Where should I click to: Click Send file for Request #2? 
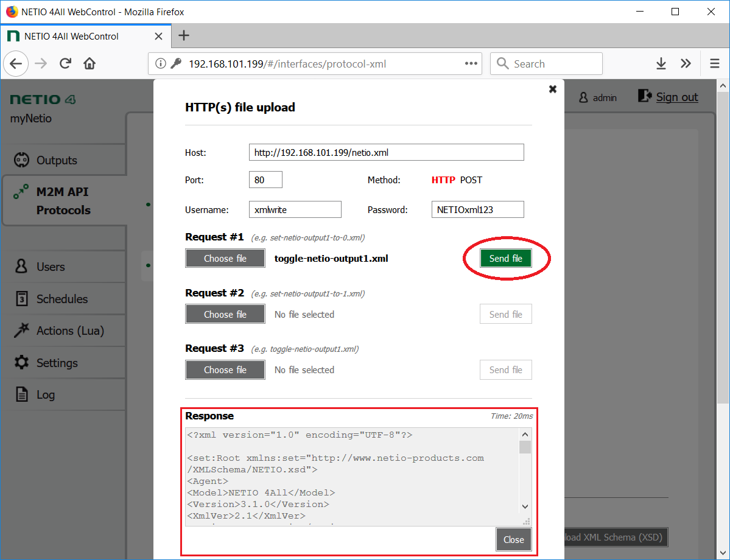(505, 314)
